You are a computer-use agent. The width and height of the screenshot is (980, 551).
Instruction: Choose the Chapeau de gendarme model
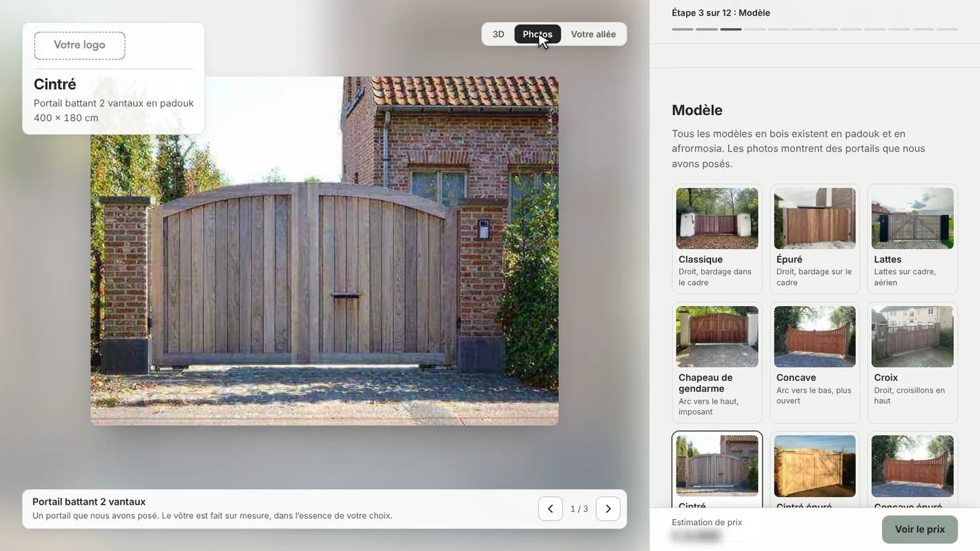[x=717, y=363]
